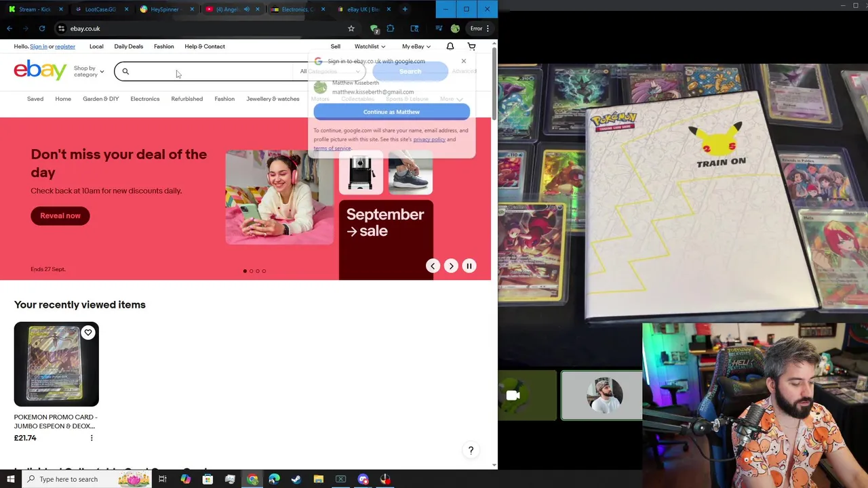Switch to Chrome in taskbar
868x488 pixels.
click(x=252, y=479)
